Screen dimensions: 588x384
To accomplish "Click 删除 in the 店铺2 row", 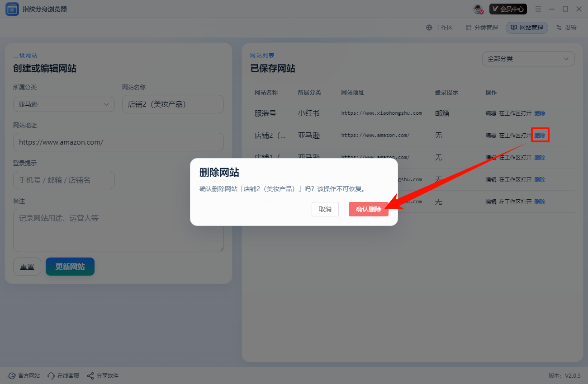I will [540, 135].
